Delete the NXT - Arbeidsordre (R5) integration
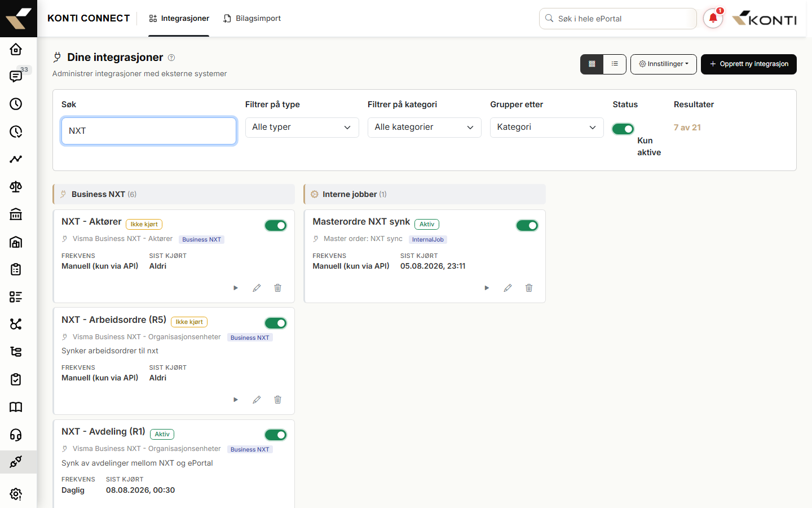The height and width of the screenshot is (508, 812). click(x=277, y=400)
